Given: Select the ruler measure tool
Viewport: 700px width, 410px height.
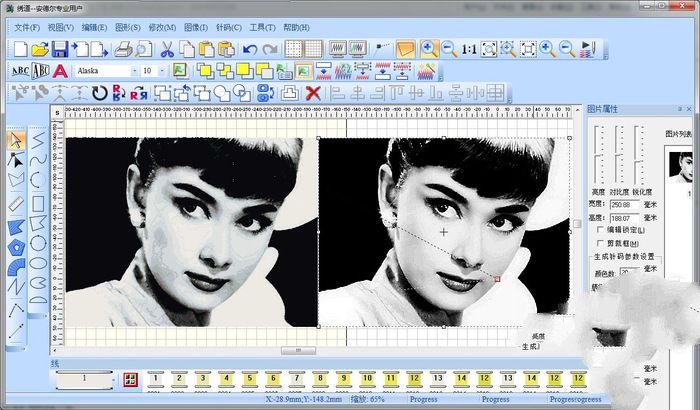Looking at the screenshot, I should pos(16,203).
